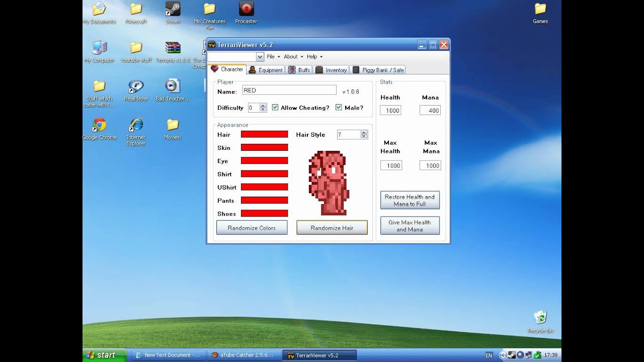Open My Computer on the desktop
The width and height of the screenshot is (644, 362).
point(99,52)
